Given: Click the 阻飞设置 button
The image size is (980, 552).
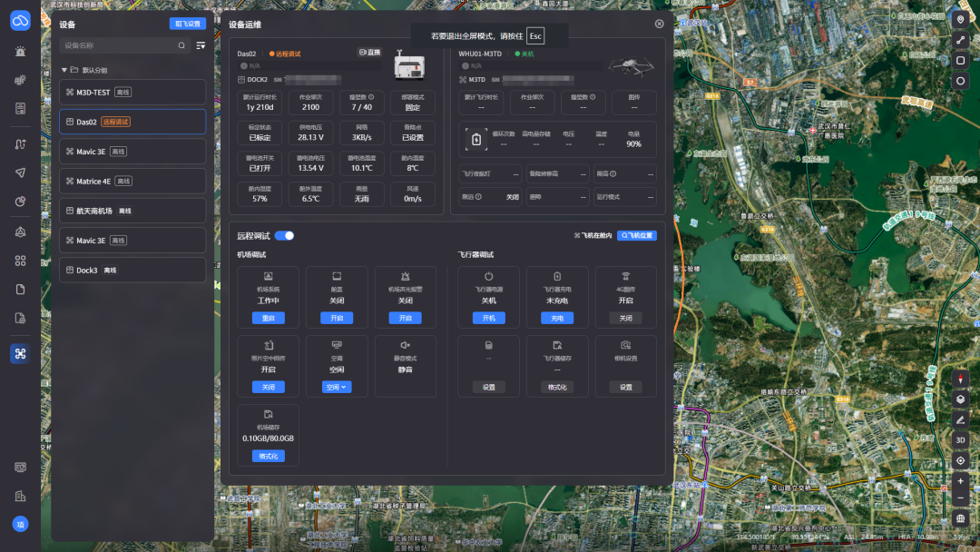Looking at the screenshot, I should pyautogui.click(x=188, y=24).
